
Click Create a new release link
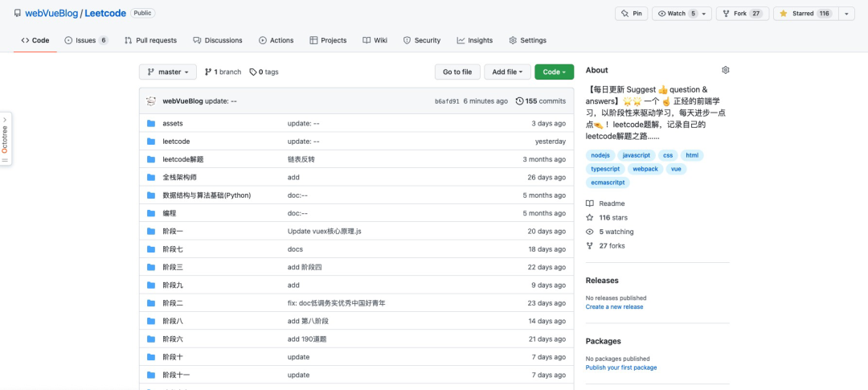point(615,307)
